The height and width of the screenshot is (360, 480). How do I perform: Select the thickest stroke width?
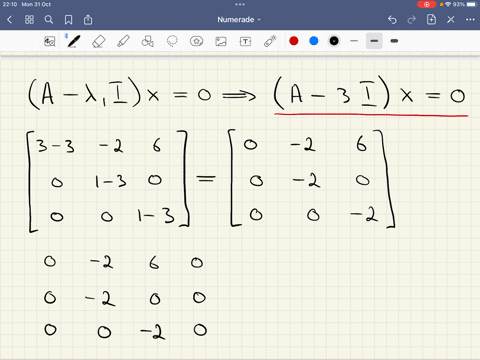394,41
